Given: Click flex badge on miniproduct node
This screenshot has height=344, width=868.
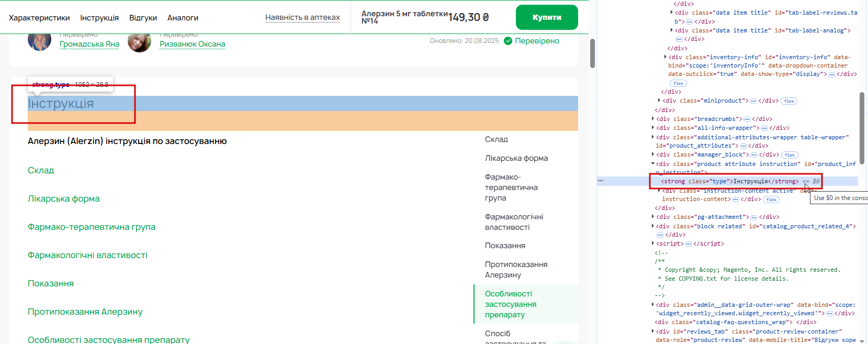Looking at the screenshot, I should point(789,101).
